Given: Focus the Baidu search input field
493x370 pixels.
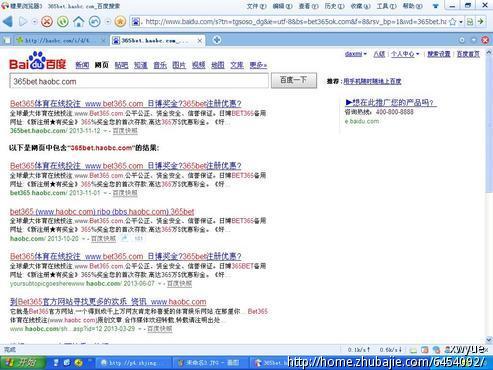Looking at the screenshot, I should pos(139,81).
